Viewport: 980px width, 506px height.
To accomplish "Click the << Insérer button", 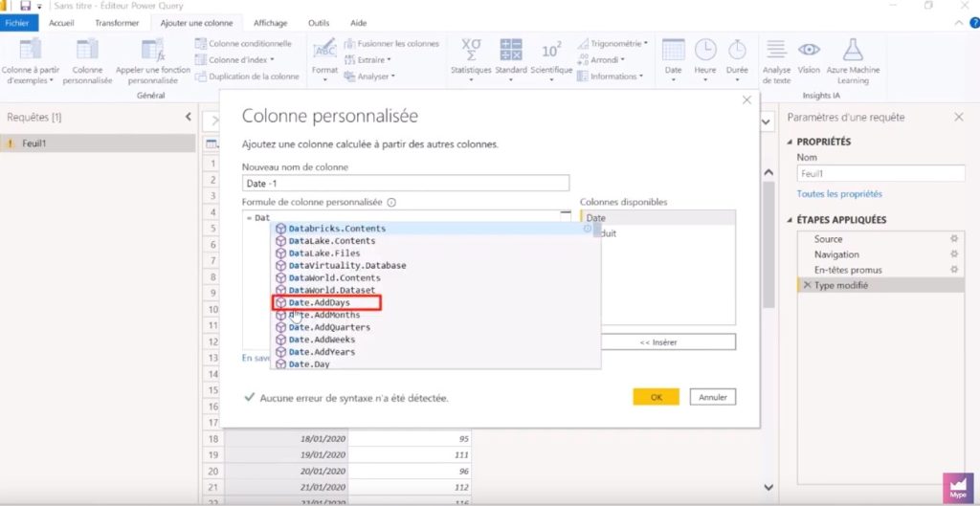I will [x=658, y=342].
